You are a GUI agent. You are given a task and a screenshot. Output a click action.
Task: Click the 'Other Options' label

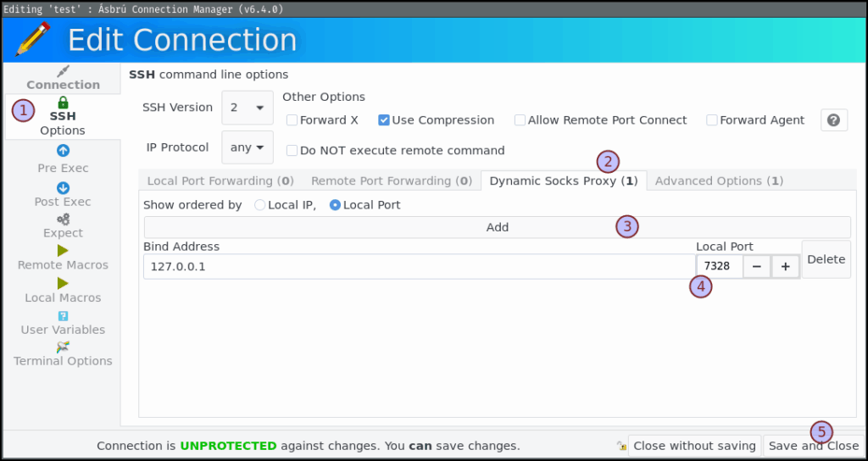pyautogui.click(x=324, y=97)
